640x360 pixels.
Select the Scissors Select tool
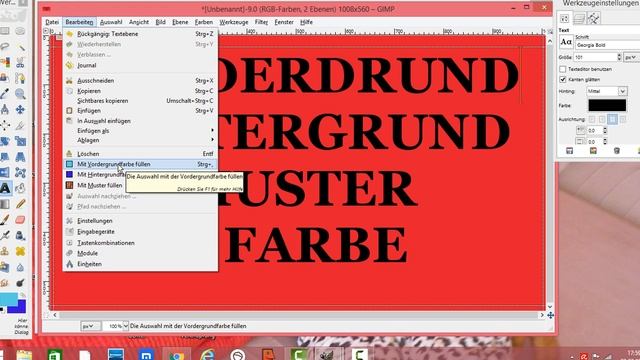(x=20, y=62)
